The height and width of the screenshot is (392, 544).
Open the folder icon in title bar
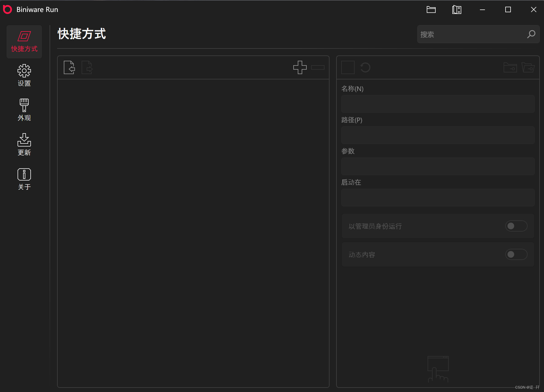pyautogui.click(x=431, y=10)
